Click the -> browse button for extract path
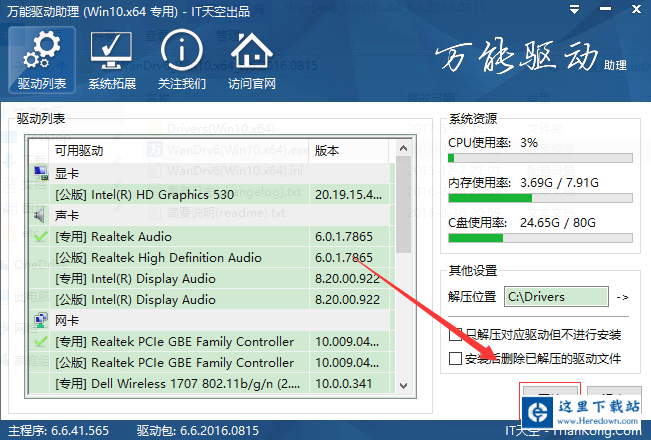Image resolution: width=651 pixels, height=440 pixels. tap(622, 297)
